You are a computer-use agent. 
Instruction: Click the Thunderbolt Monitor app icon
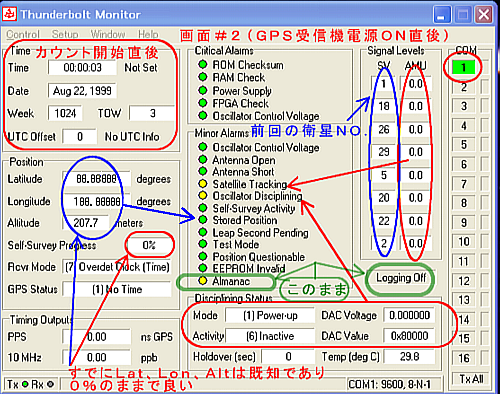coord(9,14)
